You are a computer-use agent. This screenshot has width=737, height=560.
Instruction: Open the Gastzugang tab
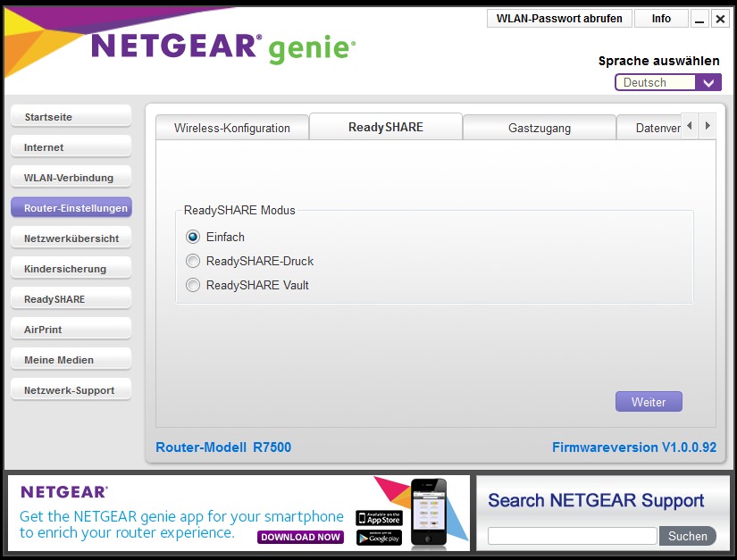[x=539, y=128]
